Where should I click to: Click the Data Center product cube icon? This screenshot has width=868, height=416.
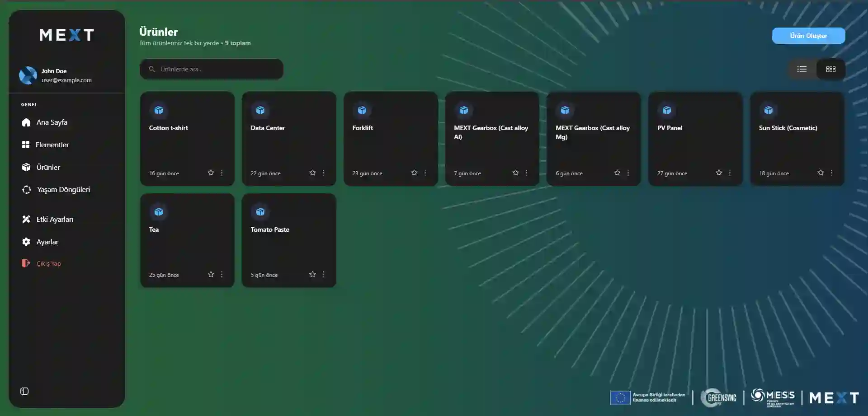(260, 110)
